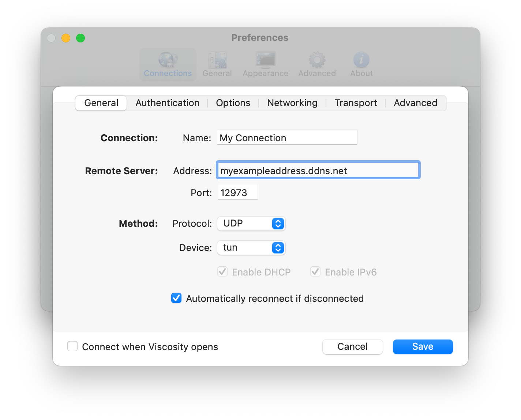Switch to the Transport tab
The image size is (521, 420).
click(x=356, y=103)
